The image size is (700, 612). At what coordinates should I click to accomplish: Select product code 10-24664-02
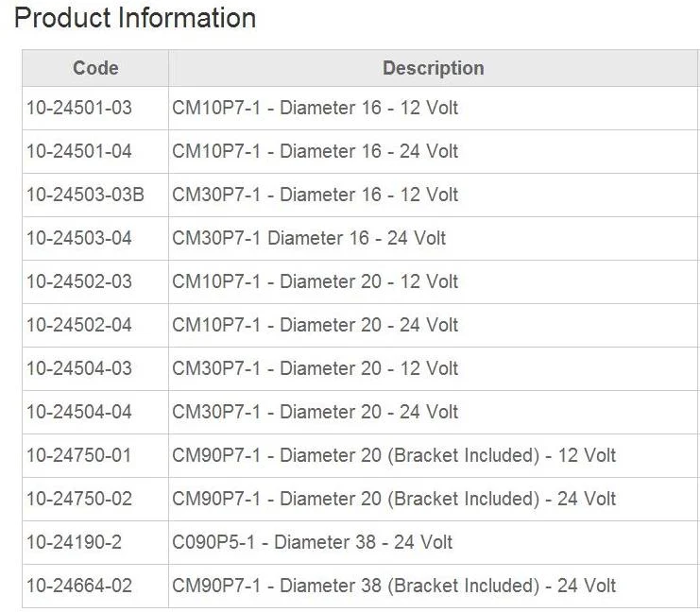[79, 586]
